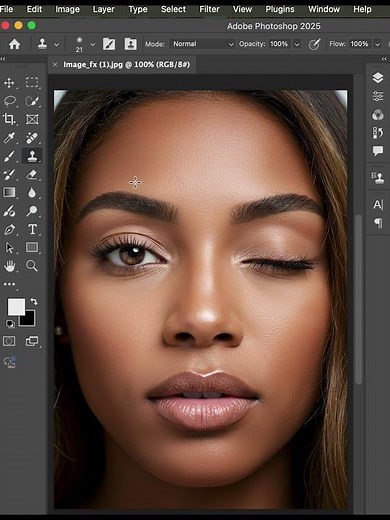
Task: Select the Image_fx (1).jpg document tab
Action: (126, 64)
